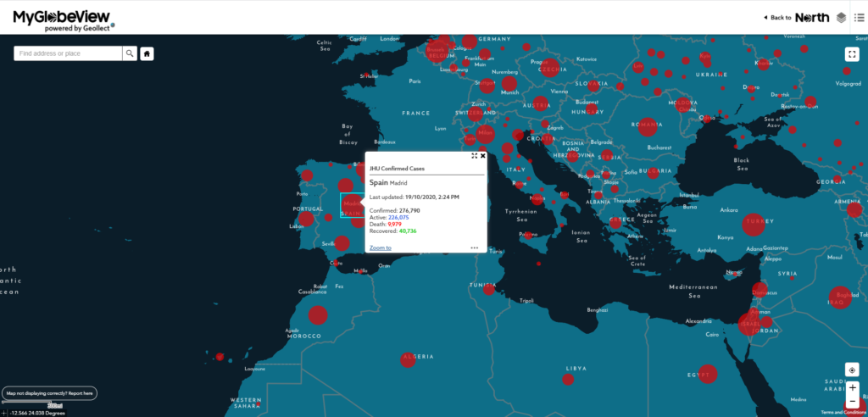This screenshot has width=868, height=417.
Task: Select the Algeria red case marker
Action: tap(409, 359)
